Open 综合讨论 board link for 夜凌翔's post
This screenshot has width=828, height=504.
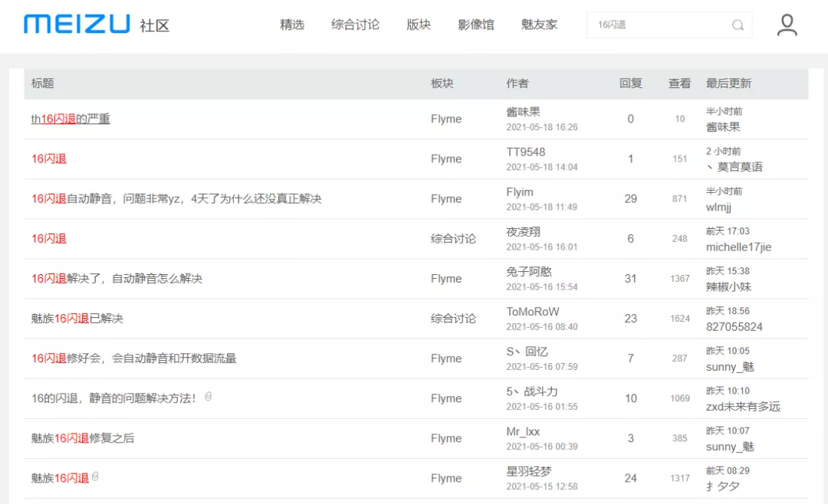coord(453,238)
